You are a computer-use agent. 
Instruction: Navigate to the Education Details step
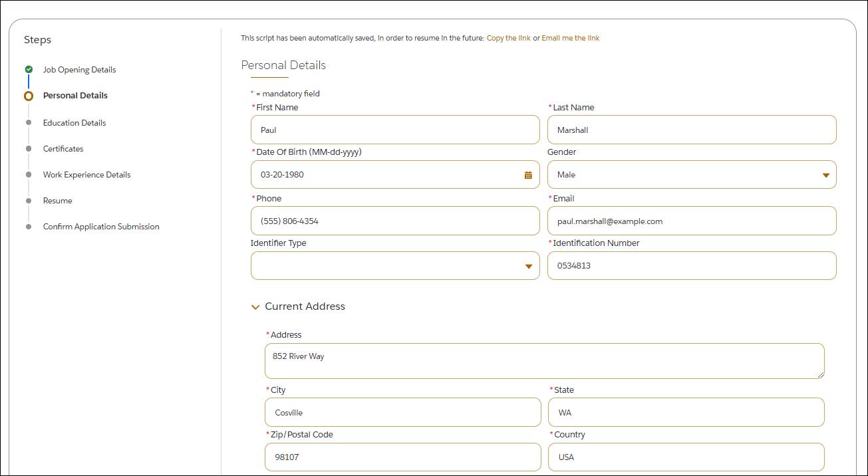[x=74, y=122]
